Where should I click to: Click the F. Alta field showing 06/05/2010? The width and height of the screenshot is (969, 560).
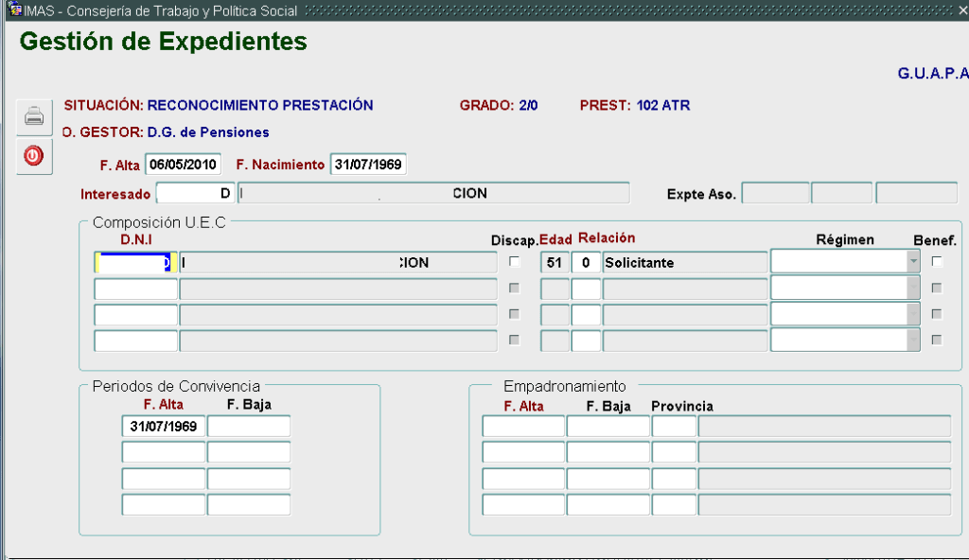(x=183, y=164)
